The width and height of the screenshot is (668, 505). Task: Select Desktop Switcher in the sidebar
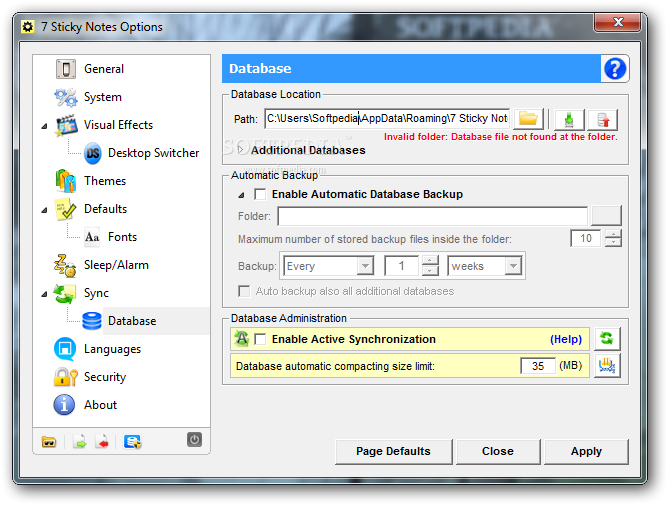[153, 153]
